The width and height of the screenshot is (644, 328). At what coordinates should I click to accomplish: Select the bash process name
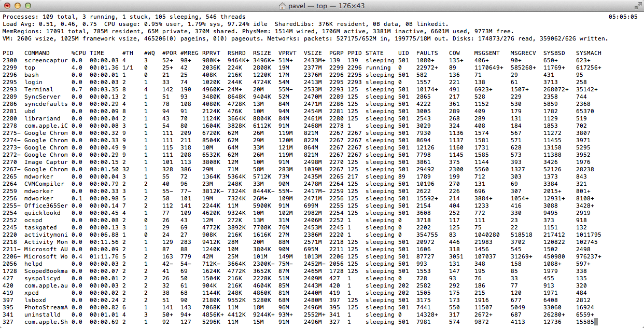coord(31,75)
